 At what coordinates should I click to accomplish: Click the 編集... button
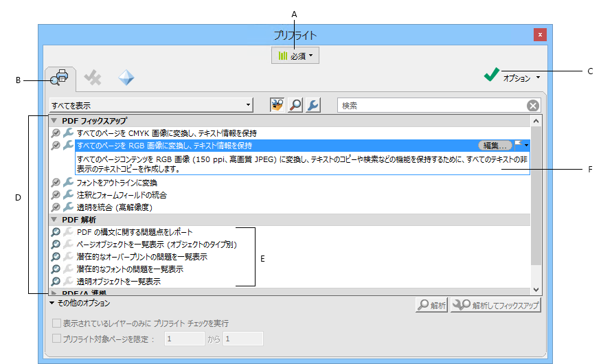click(x=495, y=146)
